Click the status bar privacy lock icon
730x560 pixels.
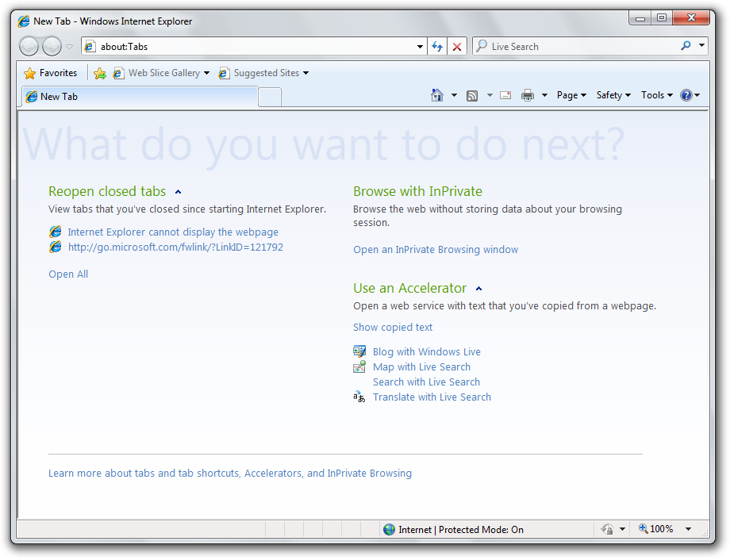coord(607,529)
